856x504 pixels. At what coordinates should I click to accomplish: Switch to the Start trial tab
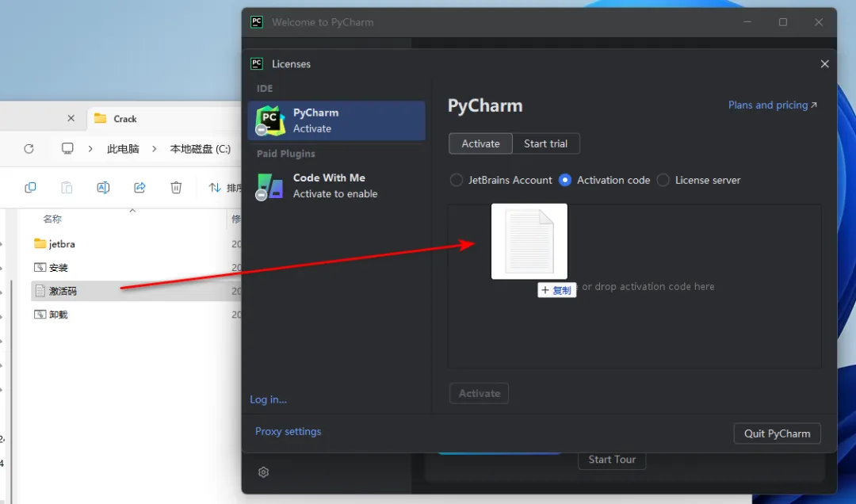545,143
